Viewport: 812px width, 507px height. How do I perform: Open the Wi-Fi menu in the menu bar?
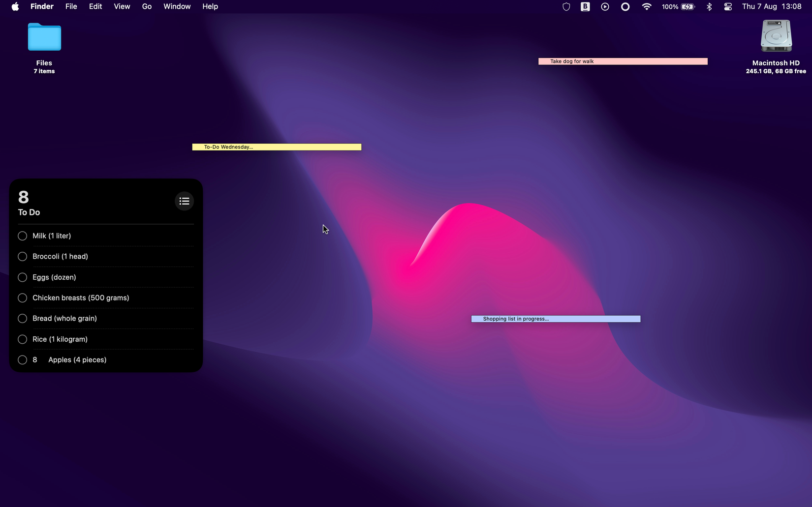647,6
